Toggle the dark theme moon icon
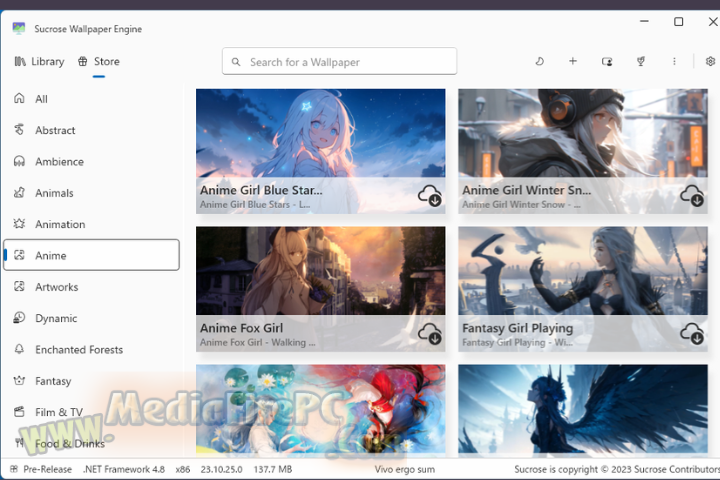The height and width of the screenshot is (480, 720). (540, 61)
